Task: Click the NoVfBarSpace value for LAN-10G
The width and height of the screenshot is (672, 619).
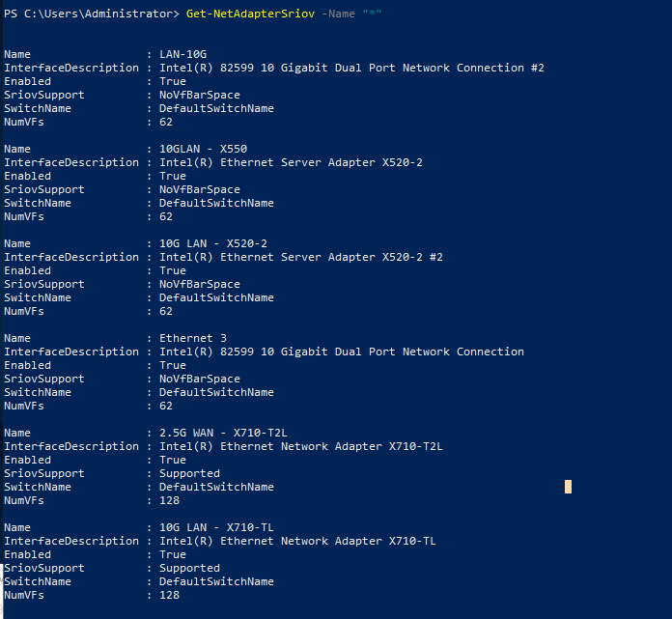Action: [200, 95]
